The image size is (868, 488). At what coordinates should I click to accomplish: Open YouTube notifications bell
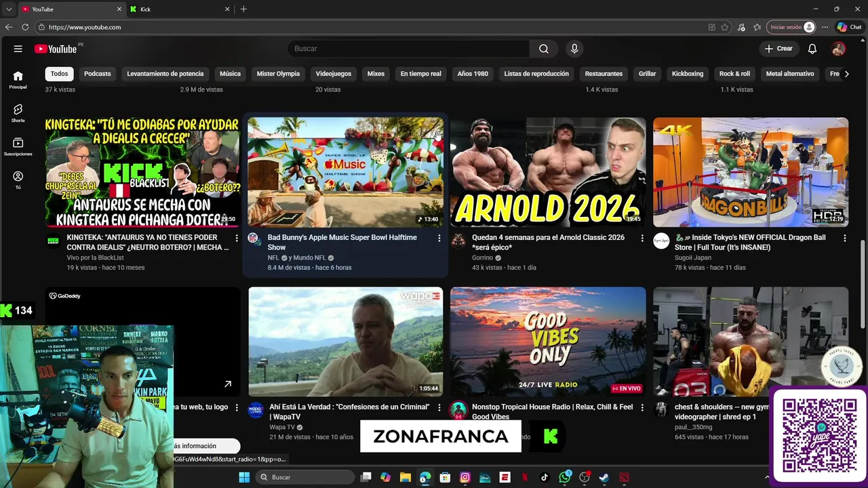(x=812, y=49)
